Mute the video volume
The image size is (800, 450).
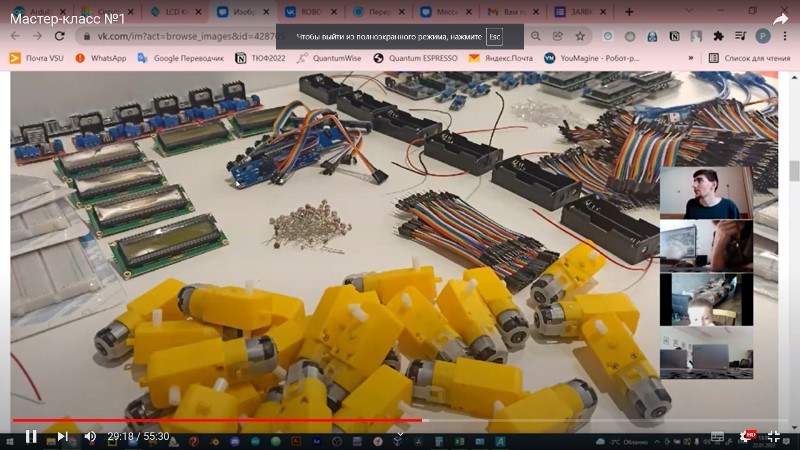point(90,436)
